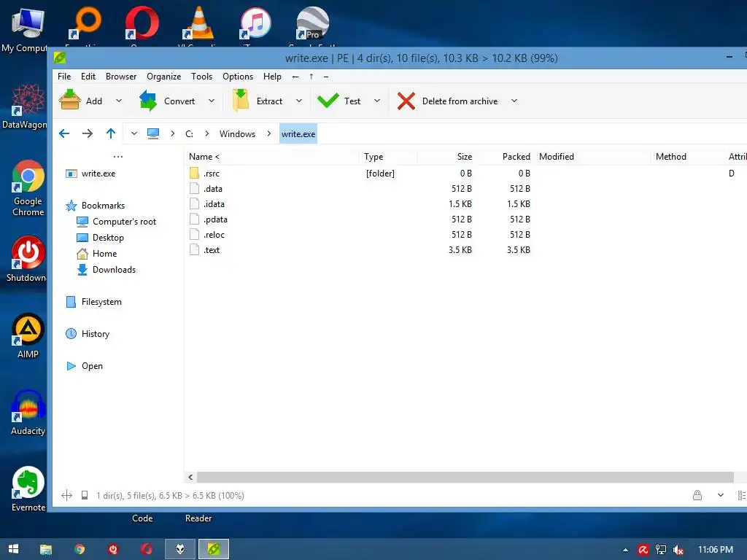Click the Extract folder icon
The image size is (747, 560).
point(241,101)
